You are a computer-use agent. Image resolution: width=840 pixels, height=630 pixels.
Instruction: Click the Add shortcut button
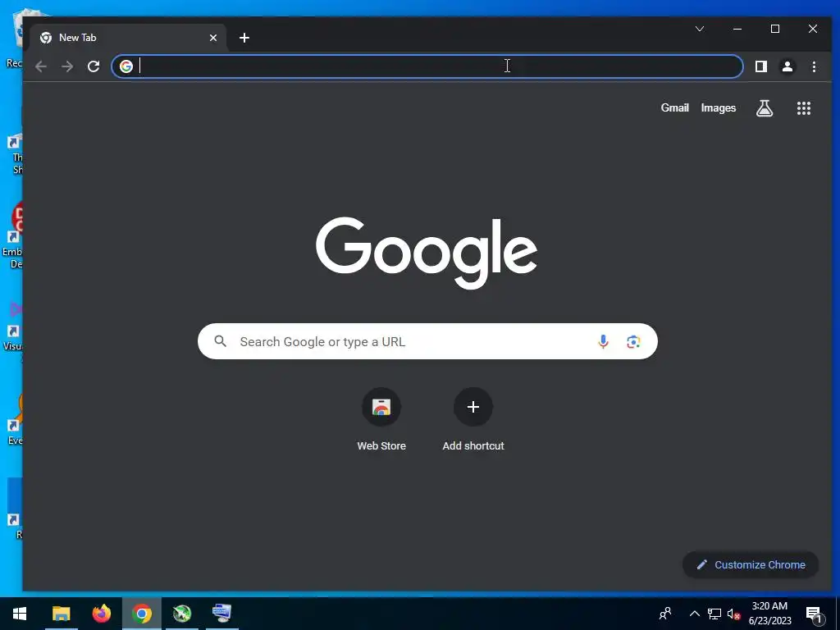click(x=473, y=419)
